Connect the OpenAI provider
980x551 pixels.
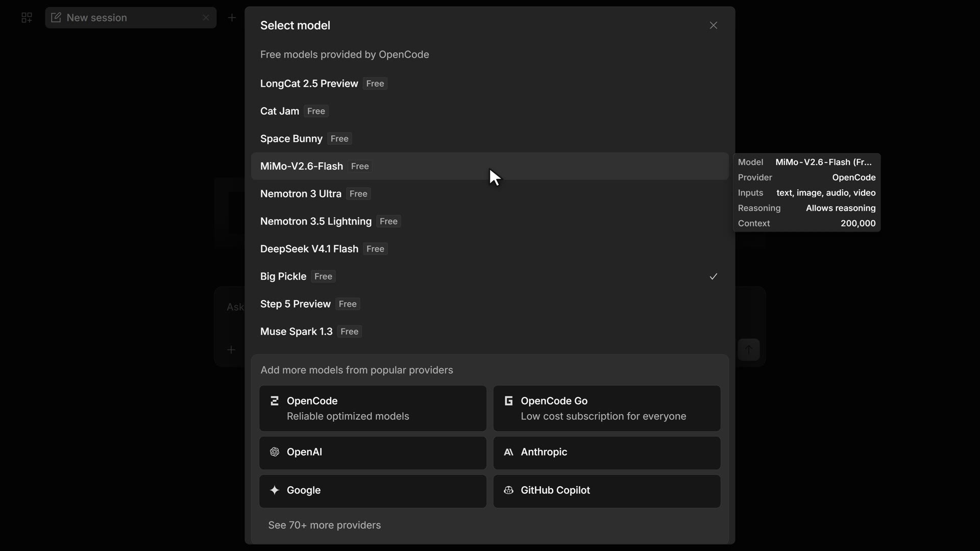click(373, 453)
